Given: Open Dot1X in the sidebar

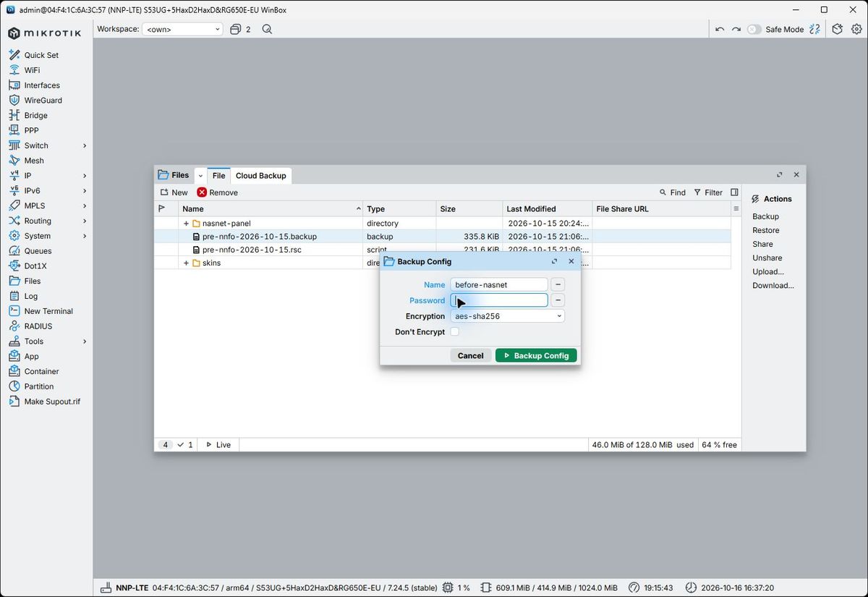Looking at the screenshot, I should [35, 266].
